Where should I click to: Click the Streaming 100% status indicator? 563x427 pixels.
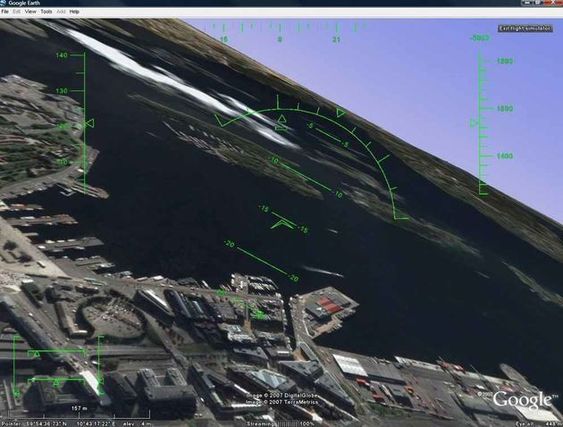281,424
